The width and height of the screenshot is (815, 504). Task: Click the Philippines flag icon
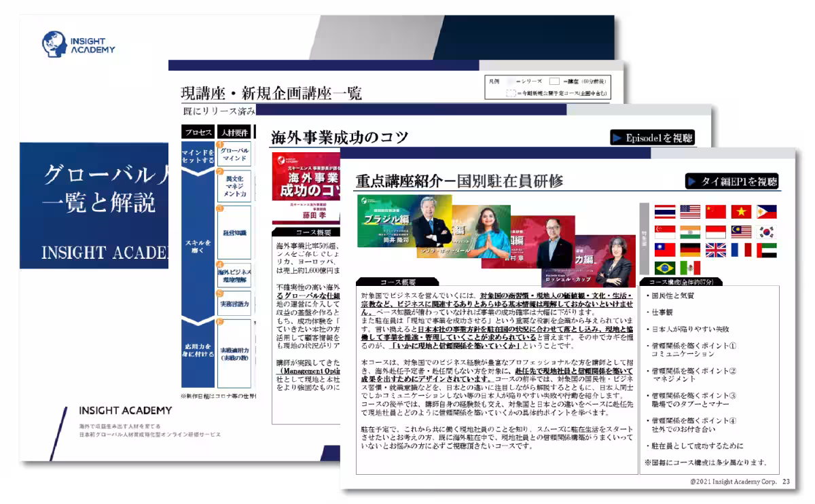767,212
